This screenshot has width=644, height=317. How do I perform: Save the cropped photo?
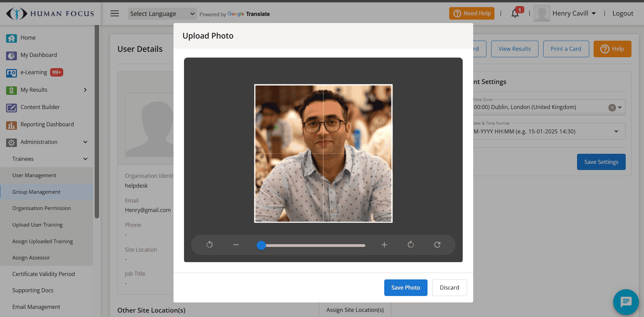coord(405,288)
